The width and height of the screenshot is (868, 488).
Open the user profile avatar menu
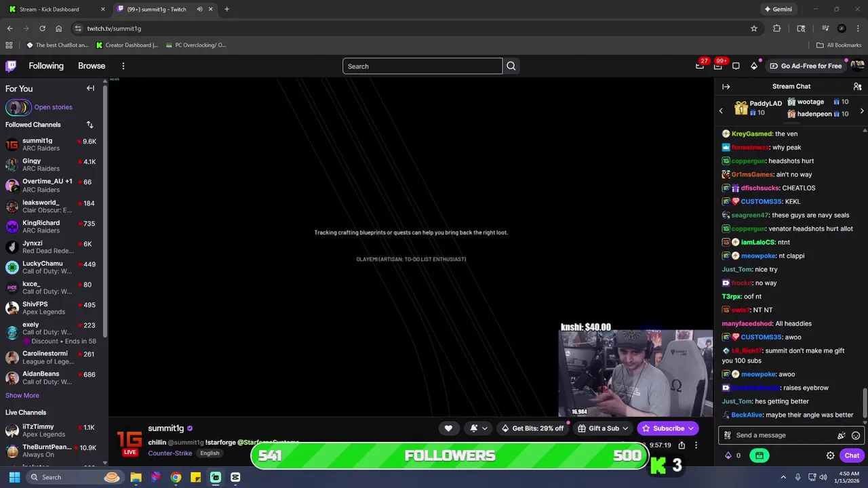coord(857,66)
